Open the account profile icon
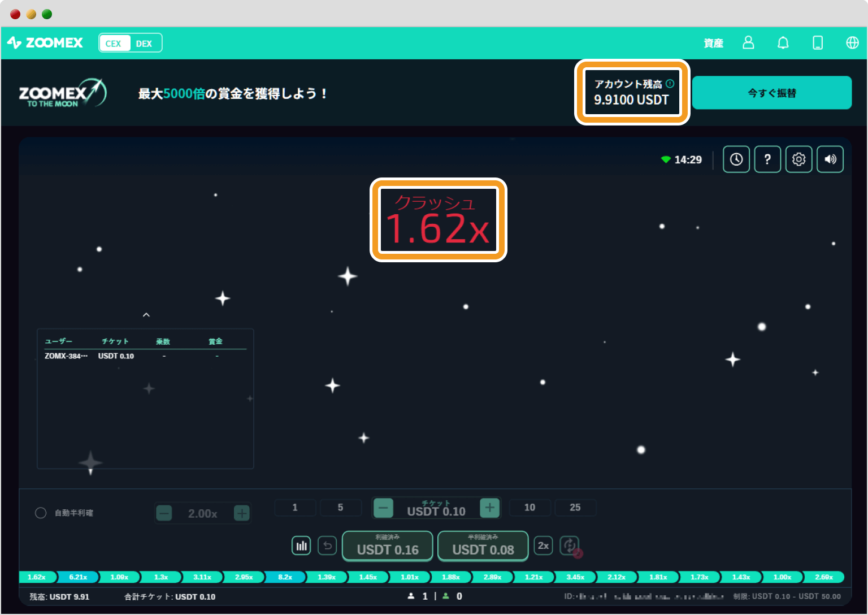Image resolution: width=868 pixels, height=615 pixels. pos(748,42)
